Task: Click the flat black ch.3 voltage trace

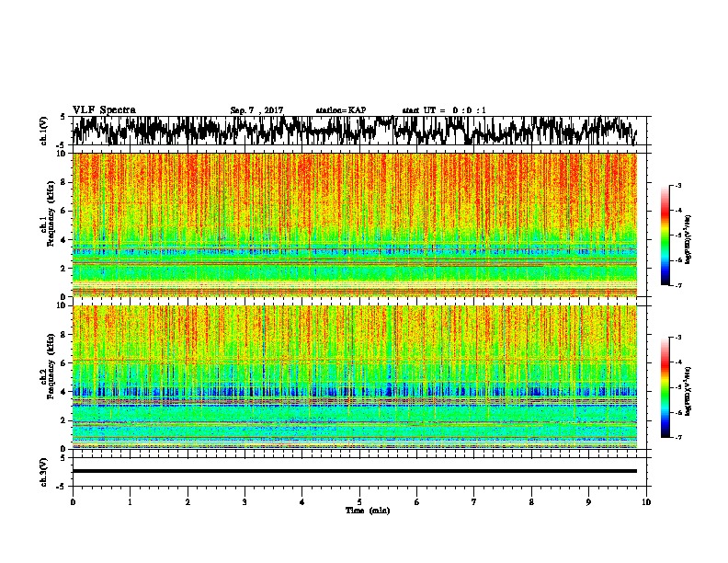Action: [x=354, y=471]
